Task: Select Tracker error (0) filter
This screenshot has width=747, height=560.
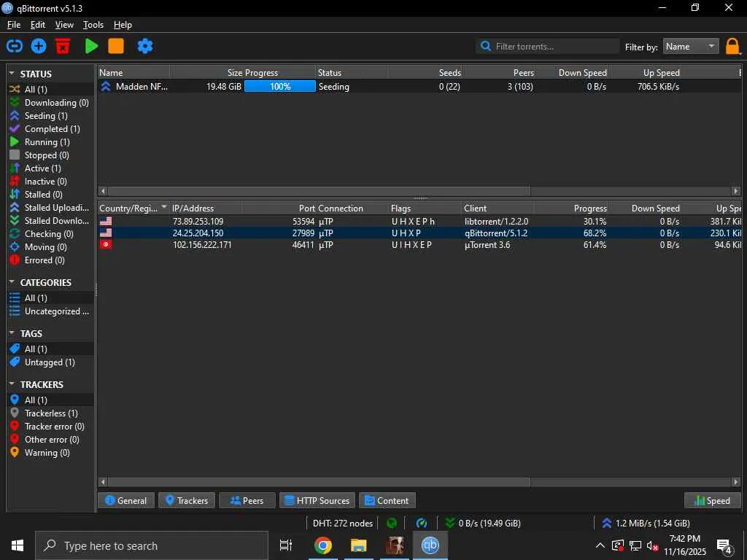Action: [50, 426]
